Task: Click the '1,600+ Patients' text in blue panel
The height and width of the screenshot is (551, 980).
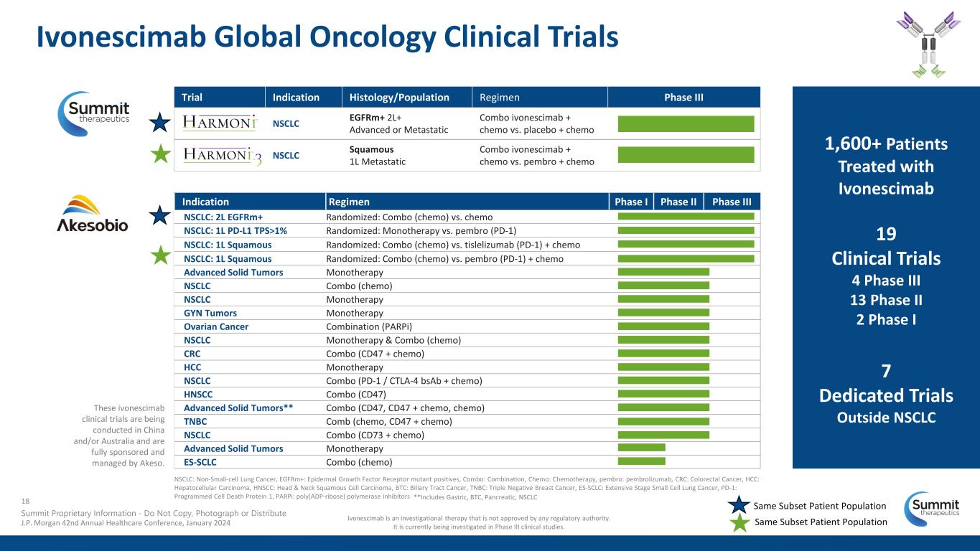Action: (x=885, y=143)
